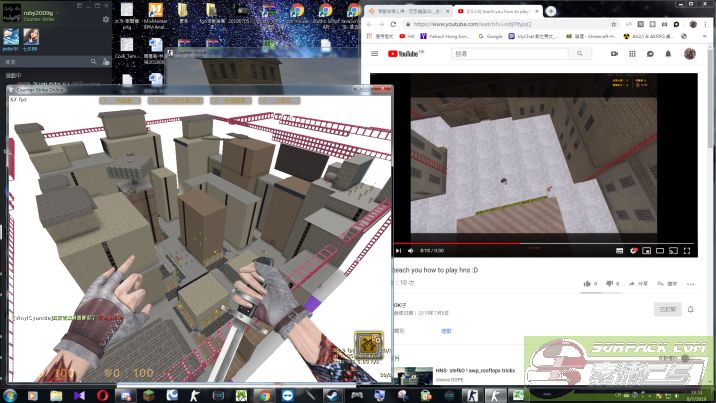The width and height of the screenshot is (716, 403).
Task: Toggle channel notification bell beside subscribe
Action: pyautogui.click(x=690, y=309)
